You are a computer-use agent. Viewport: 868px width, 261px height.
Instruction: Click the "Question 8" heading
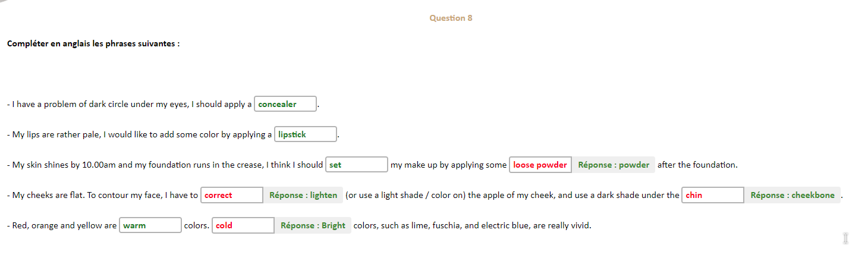click(451, 18)
